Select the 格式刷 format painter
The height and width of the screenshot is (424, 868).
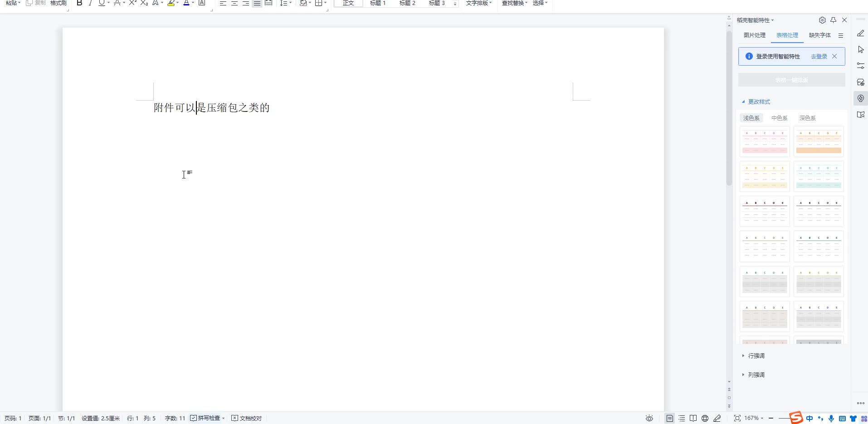click(x=59, y=3)
